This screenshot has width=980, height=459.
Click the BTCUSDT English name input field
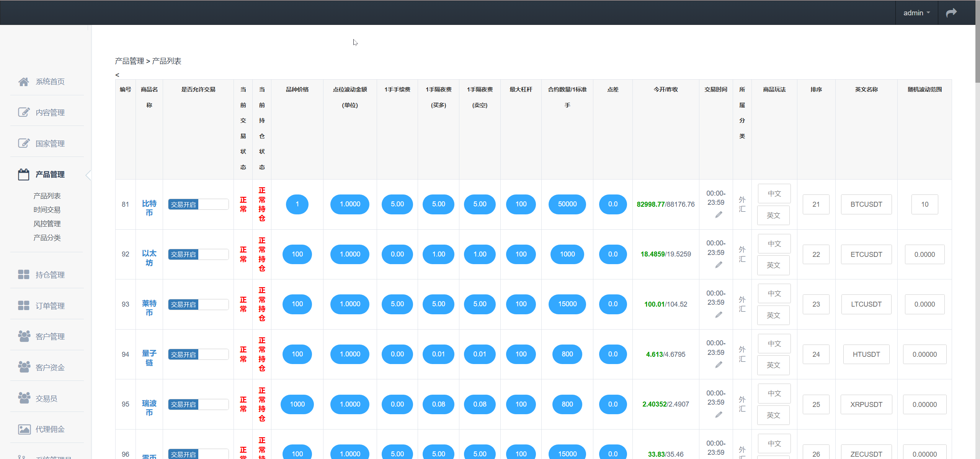866,204
